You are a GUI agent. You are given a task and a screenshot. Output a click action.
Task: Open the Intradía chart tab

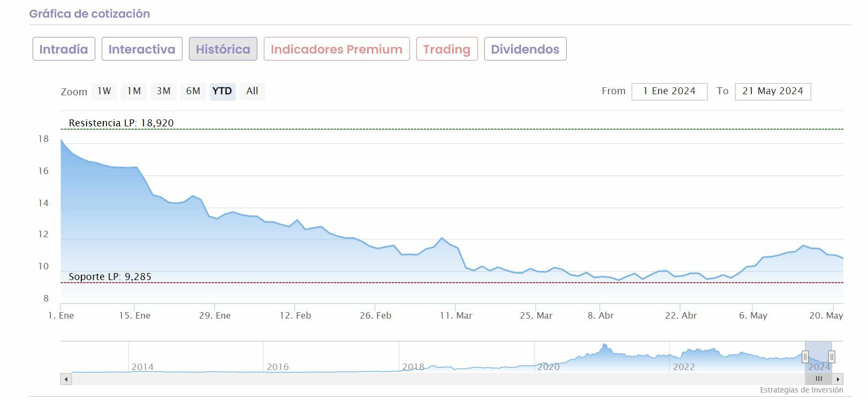64,49
